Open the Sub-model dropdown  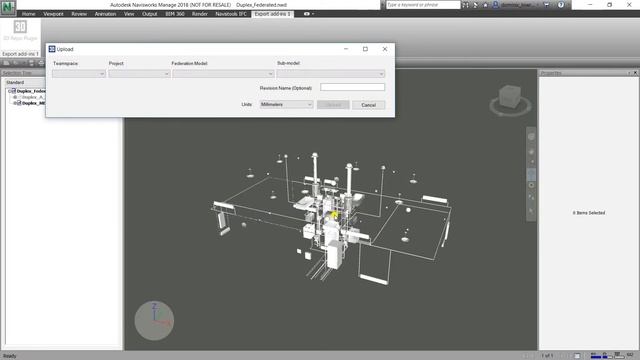click(331, 74)
